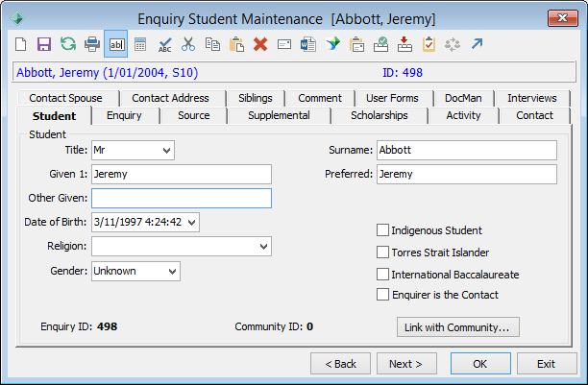Open the Source tab
Image resolution: width=588 pixels, height=385 pixels.
(x=193, y=115)
